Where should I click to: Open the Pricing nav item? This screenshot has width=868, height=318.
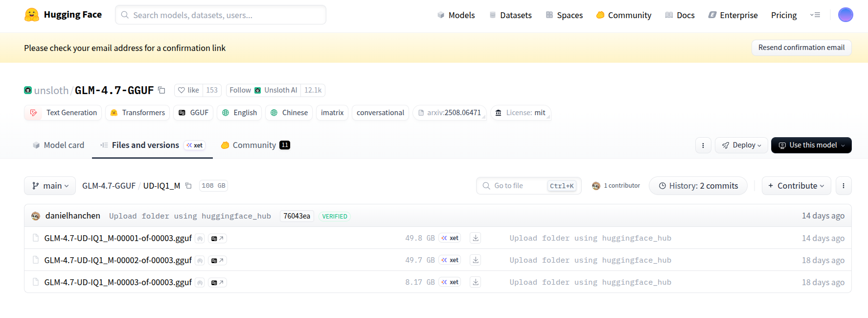click(784, 15)
